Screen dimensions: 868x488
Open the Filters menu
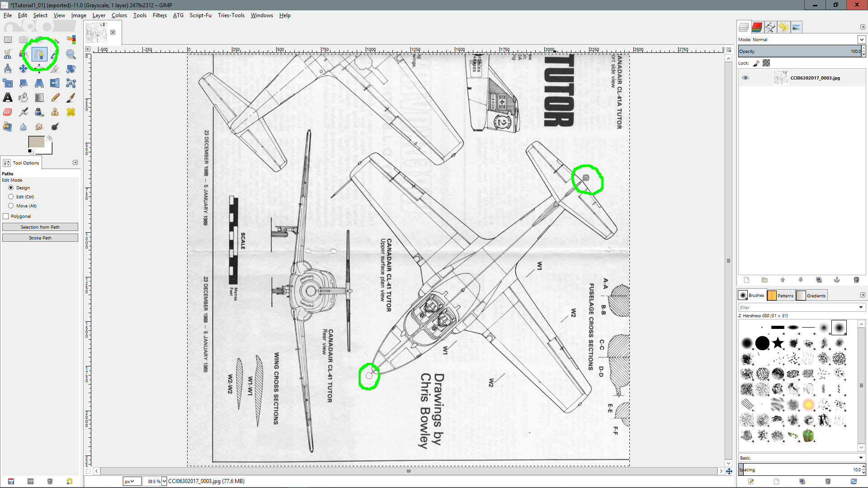(160, 15)
